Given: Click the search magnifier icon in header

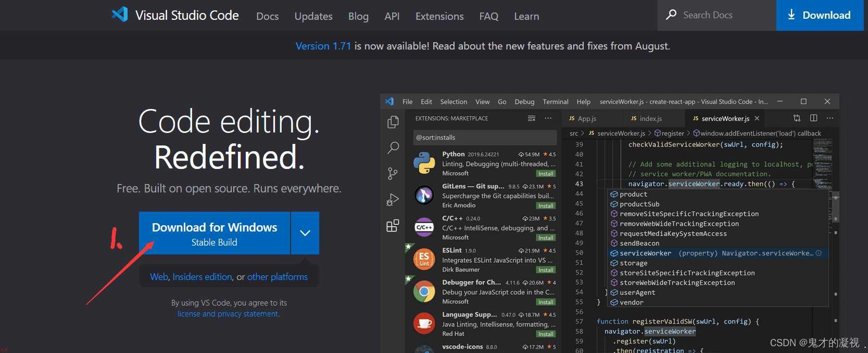Looking at the screenshot, I should (671, 15).
